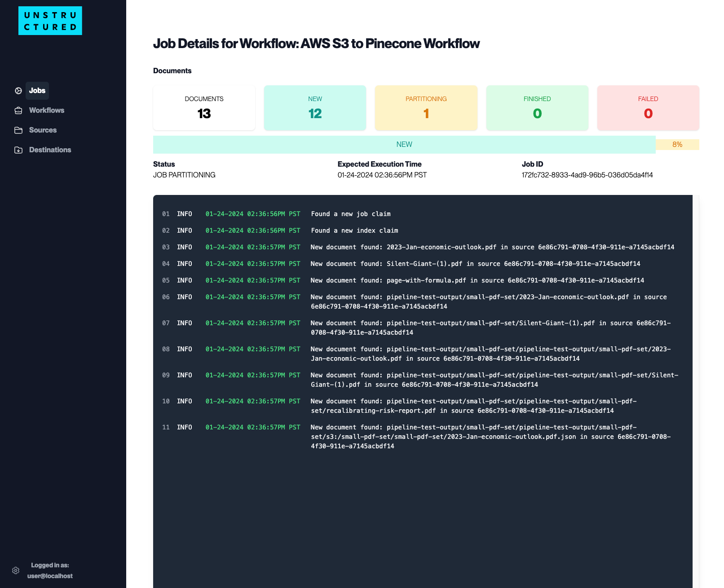Screen dimensions: 724x588
Task: Click INFO level on log line 05
Action: coord(185,281)
